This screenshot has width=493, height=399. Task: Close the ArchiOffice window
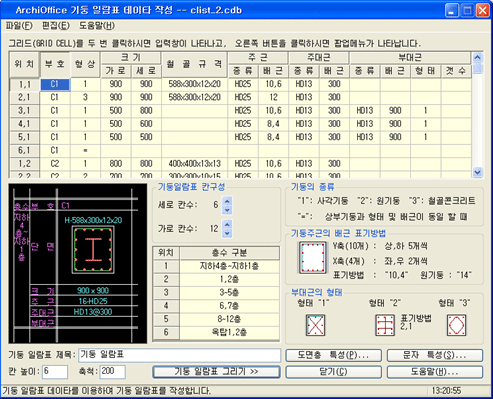(x=482, y=11)
